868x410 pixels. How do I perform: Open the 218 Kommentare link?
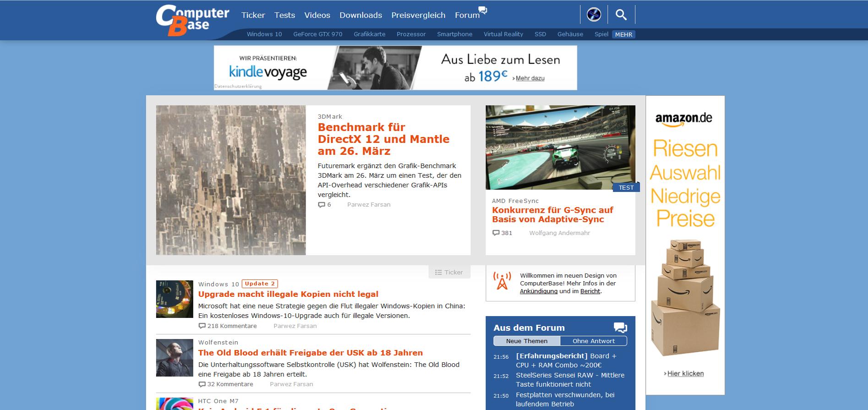(232, 326)
